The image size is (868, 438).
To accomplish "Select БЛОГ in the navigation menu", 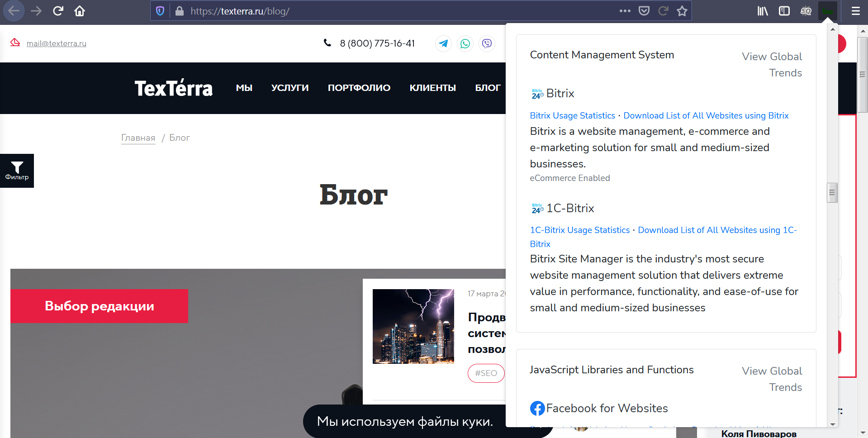I will click(x=488, y=88).
